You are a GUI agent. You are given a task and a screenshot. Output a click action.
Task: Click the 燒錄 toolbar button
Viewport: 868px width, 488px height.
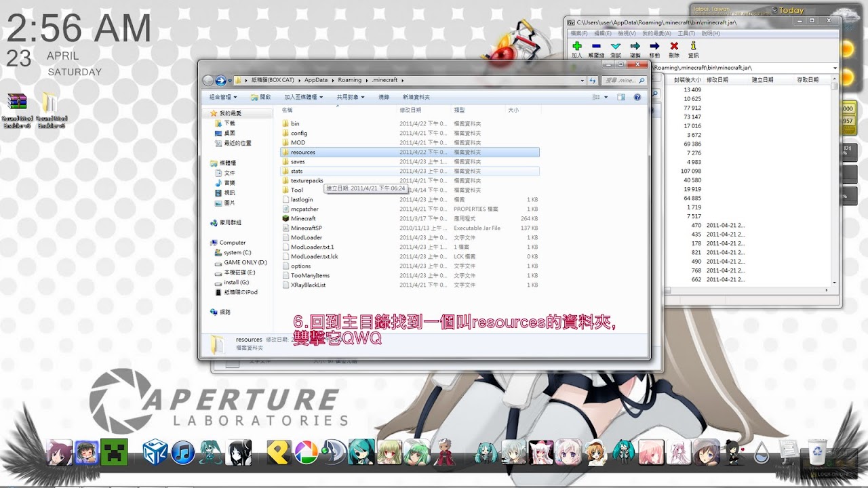[x=384, y=97]
